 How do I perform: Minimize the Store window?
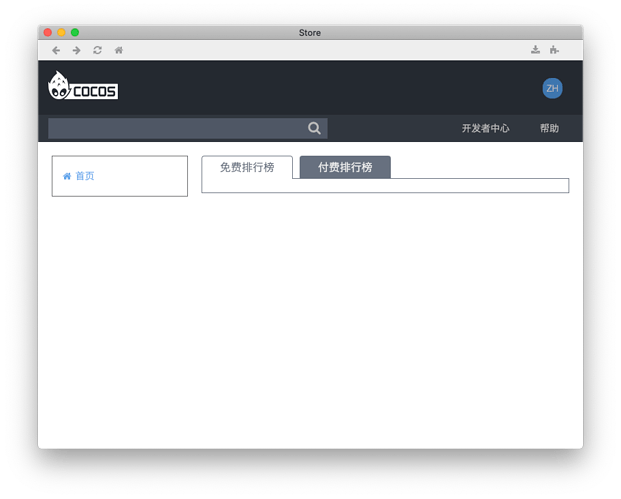point(61,32)
